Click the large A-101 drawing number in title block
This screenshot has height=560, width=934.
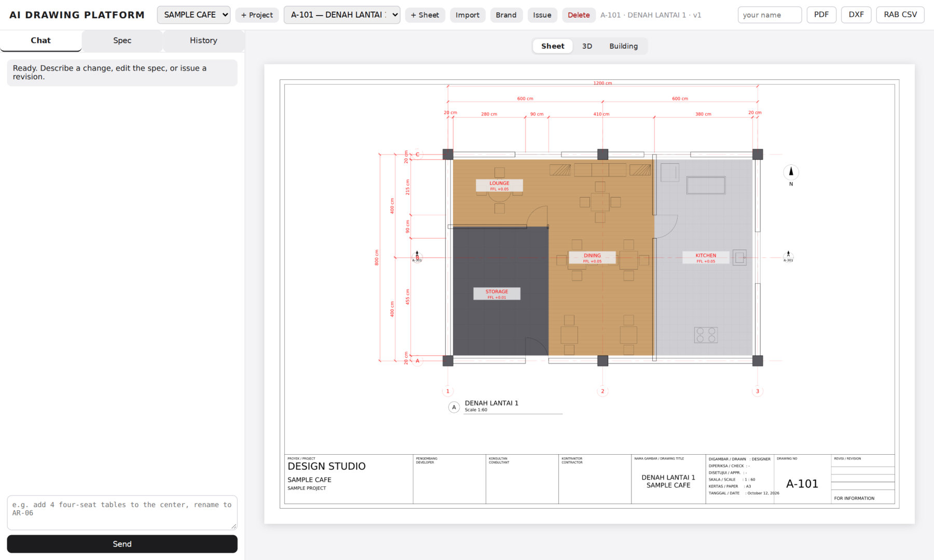[802, 484]
